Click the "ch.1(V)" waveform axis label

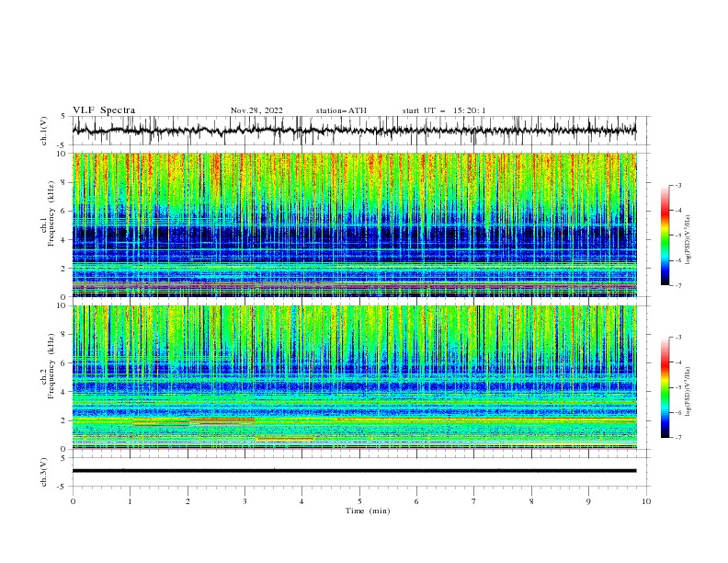[x=44, y=131]
